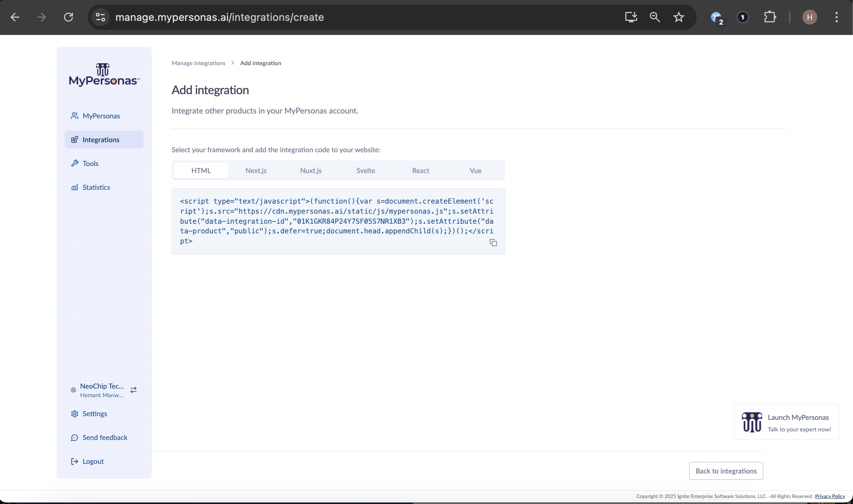Open Tools section in sidebar
The height and width of the screenshot is (504, 853).
coord(104,163)
